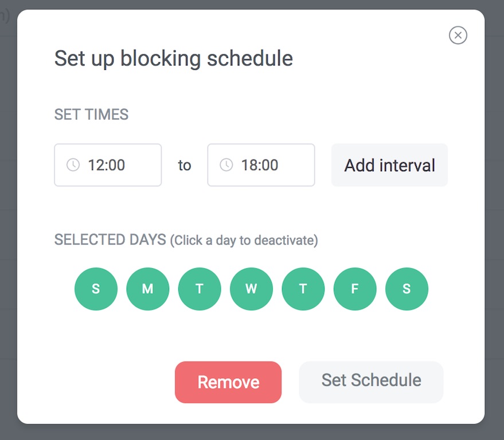Click the clock icon beside 12:00

(73, 165)
